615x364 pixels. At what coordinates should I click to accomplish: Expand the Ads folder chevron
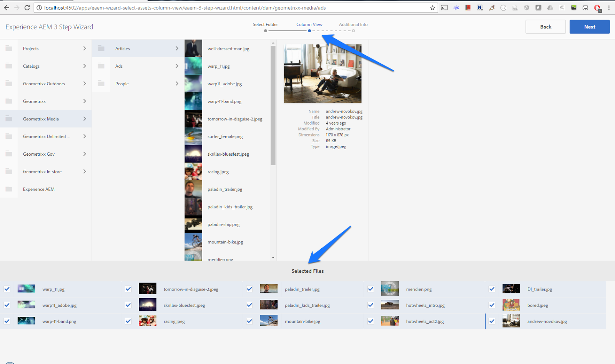(x=177, y=66)
